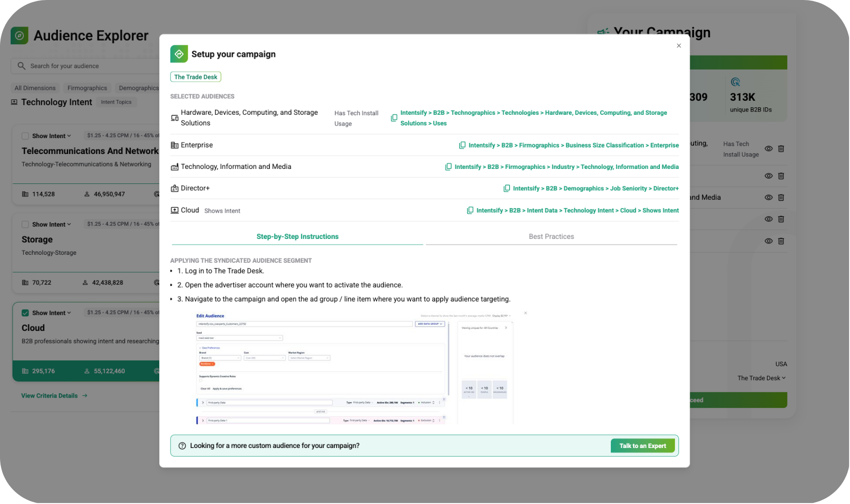The image size is (850, 504).
Task: Copy the Director+ segment path icon
Action: pyautogui.click(x=506, y=189)
